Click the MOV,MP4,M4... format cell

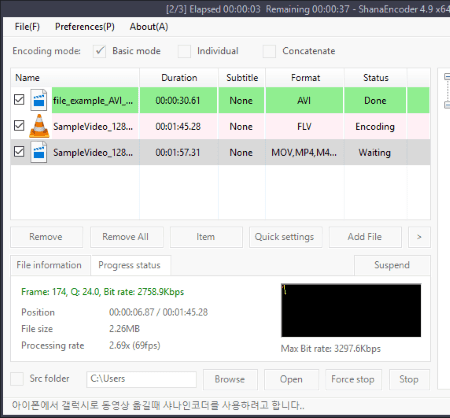click(x=304, y=152)
